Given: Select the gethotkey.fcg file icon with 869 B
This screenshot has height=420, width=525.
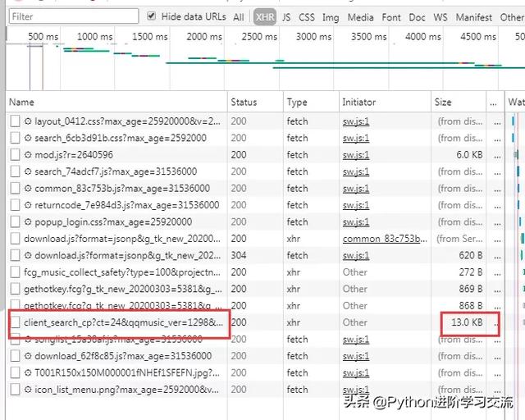Looking at the screenshot, I should tap(16, 289).
